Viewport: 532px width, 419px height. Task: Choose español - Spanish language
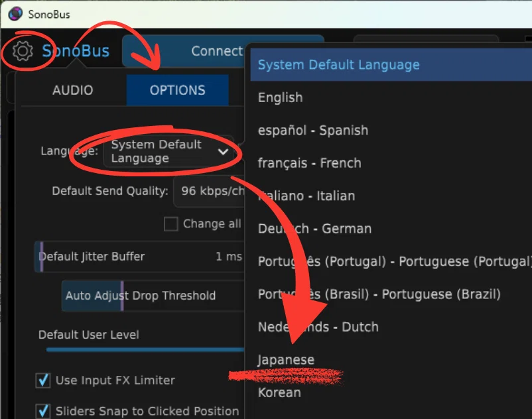point(391,131)
